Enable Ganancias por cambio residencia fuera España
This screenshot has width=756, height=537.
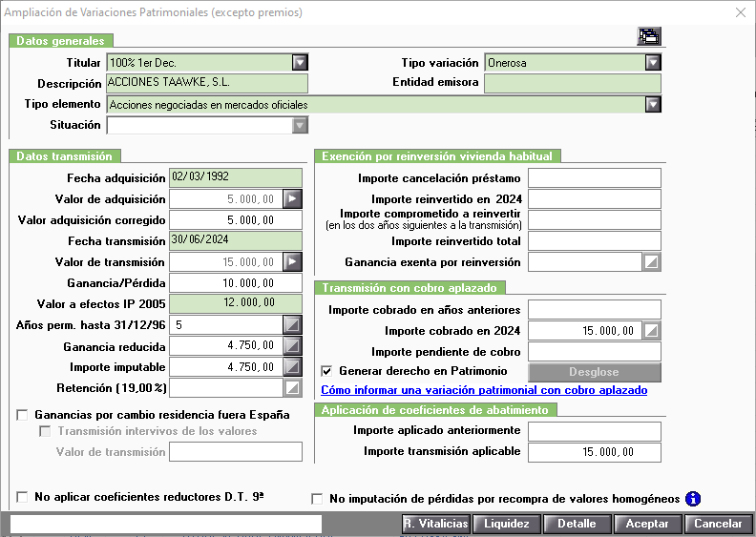[x=22, y=415]
